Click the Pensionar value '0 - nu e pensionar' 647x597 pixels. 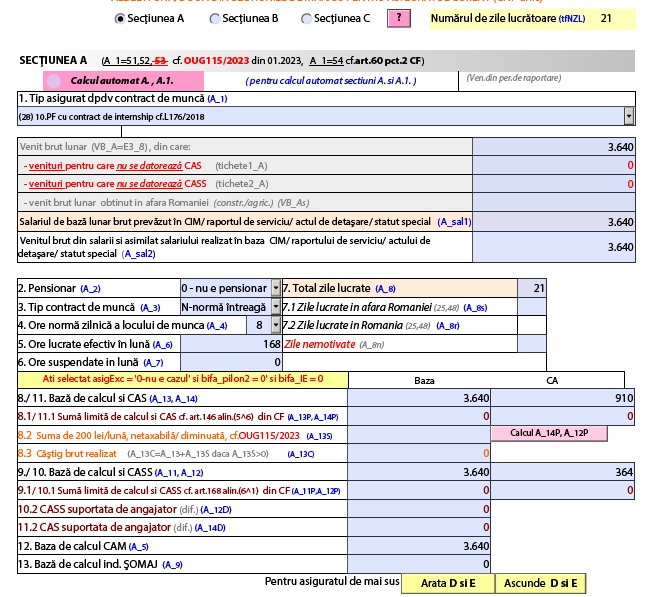224,288
